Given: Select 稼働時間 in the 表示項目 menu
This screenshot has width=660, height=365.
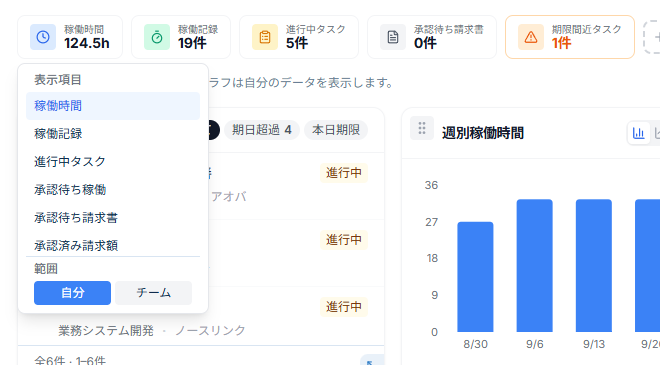Looking at the screenshot, I should (x=113, y=106).
